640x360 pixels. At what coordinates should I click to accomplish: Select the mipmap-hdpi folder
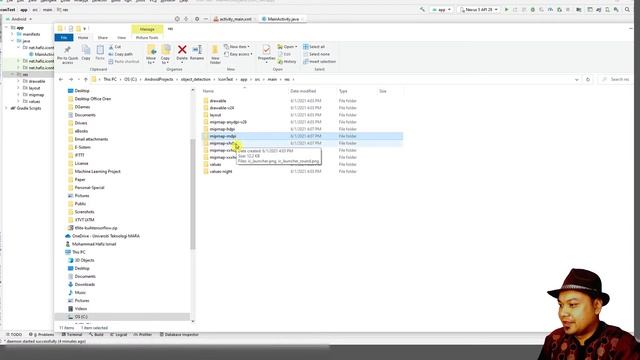[x=222, y=129]
